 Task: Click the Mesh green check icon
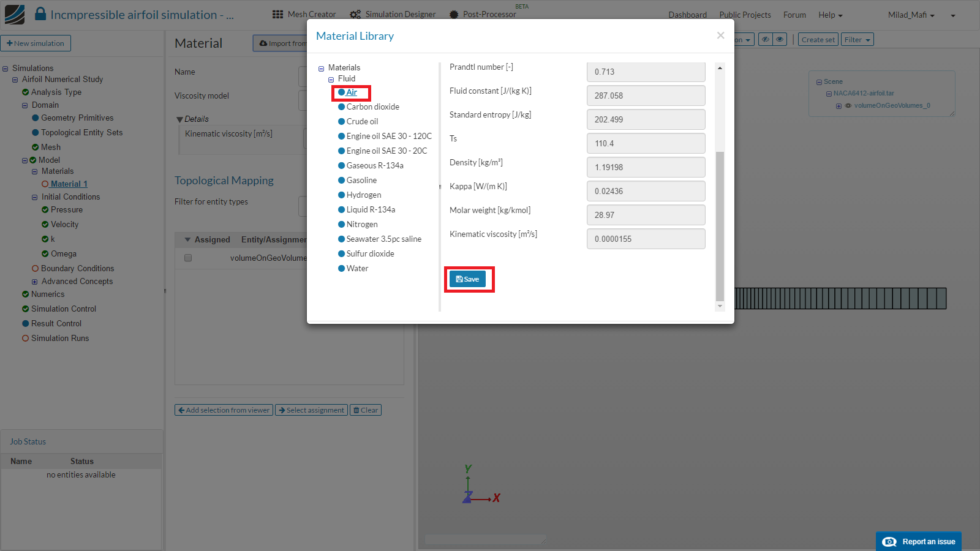[x=36, y=148]
